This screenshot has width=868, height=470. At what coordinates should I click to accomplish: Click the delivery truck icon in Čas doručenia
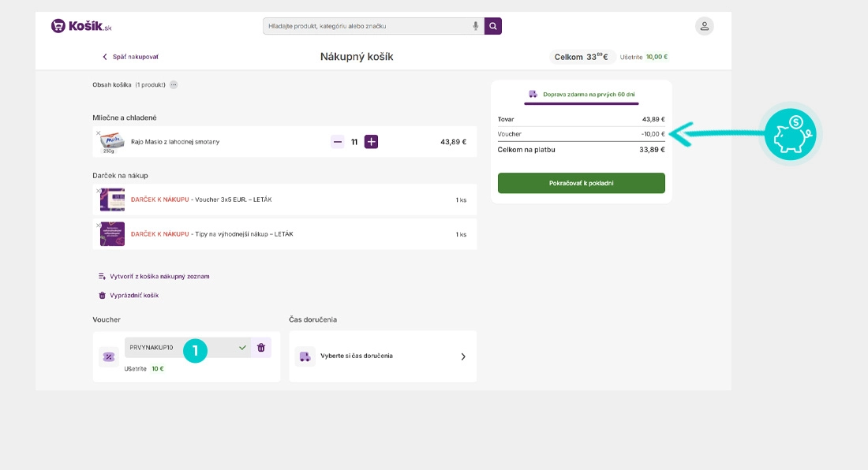305,356
